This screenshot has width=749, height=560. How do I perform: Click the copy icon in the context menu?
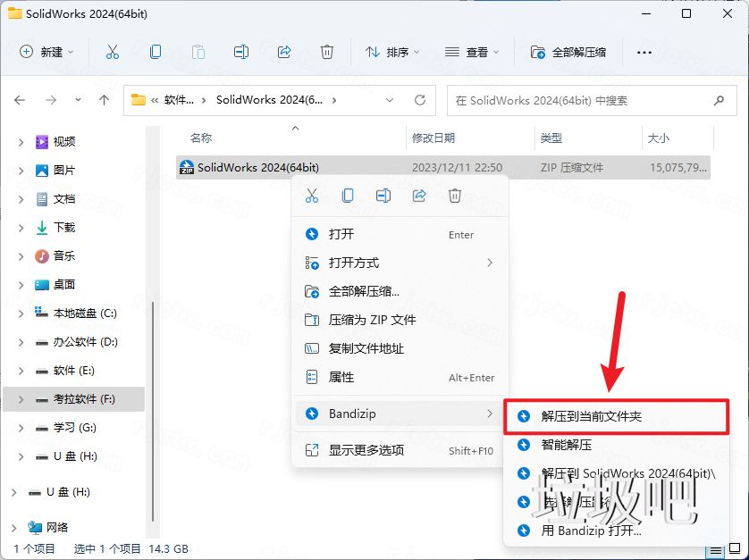point(348,196)
